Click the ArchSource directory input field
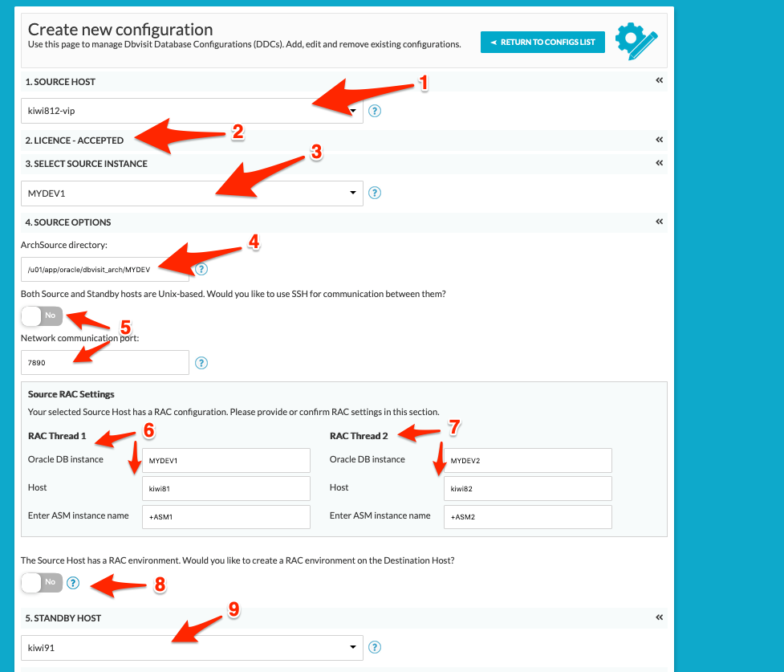784x672 pixels. (x=105, y=269)
